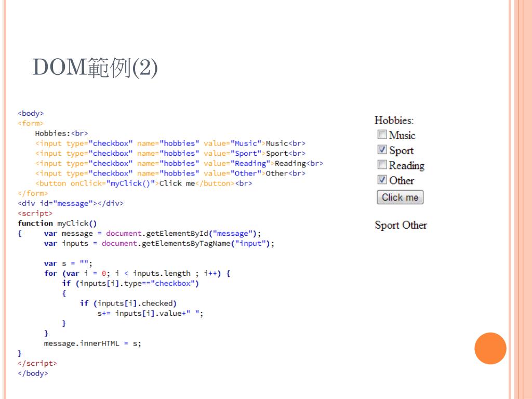The image size is (532, 399).
Task: Click the slide title 'DOM範例(2)'
Action: coord(95,67)
